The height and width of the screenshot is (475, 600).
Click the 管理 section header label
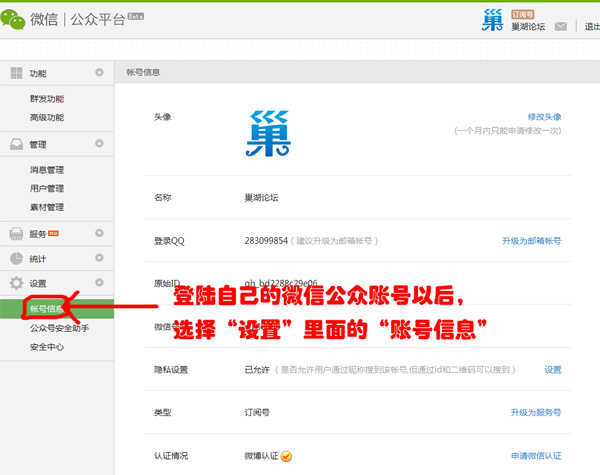pos(38,145)
